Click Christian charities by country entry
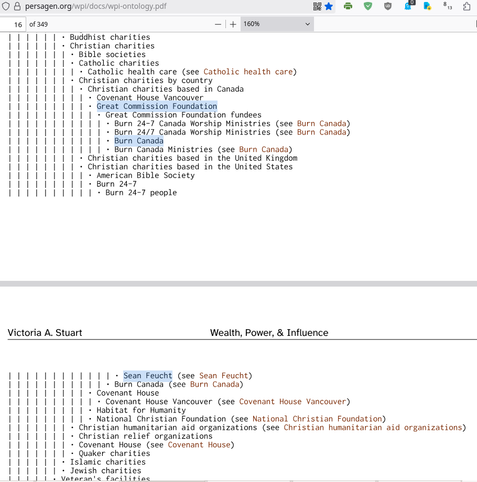The image size is (477, 482). [145, 80]
